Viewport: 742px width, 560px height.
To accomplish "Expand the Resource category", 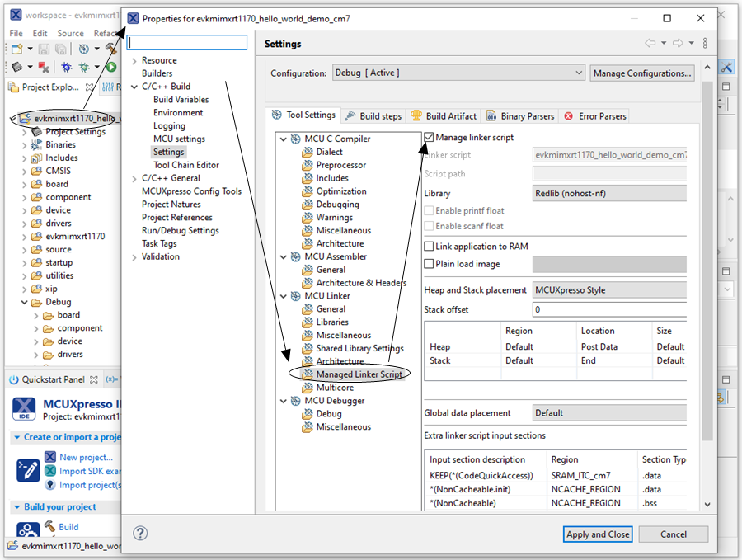I will 134,60.
